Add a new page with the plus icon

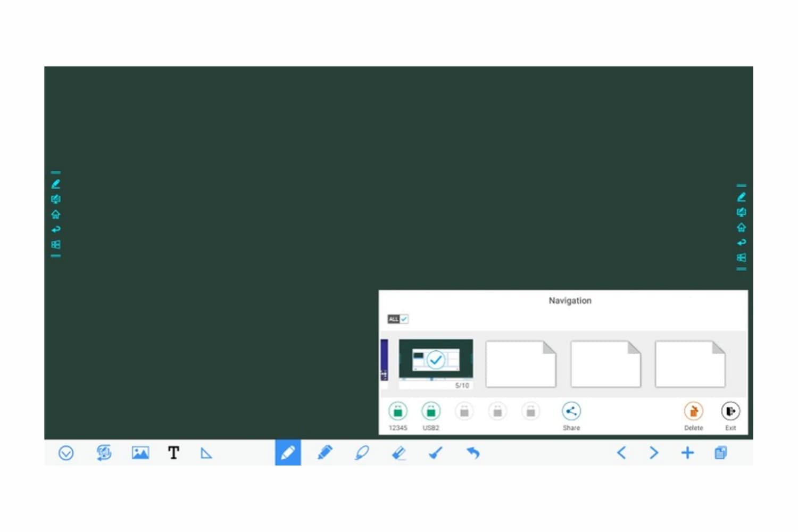(687, 453)
